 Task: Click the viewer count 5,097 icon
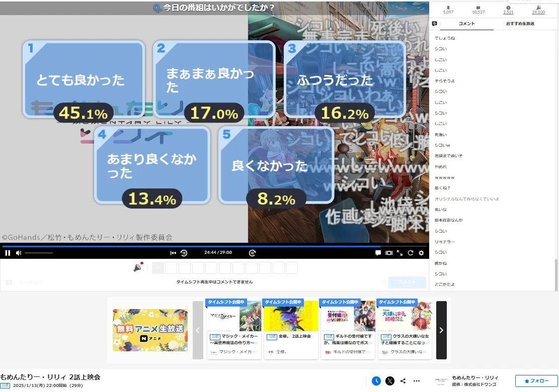pyautogui.click(x=448, y=10)
